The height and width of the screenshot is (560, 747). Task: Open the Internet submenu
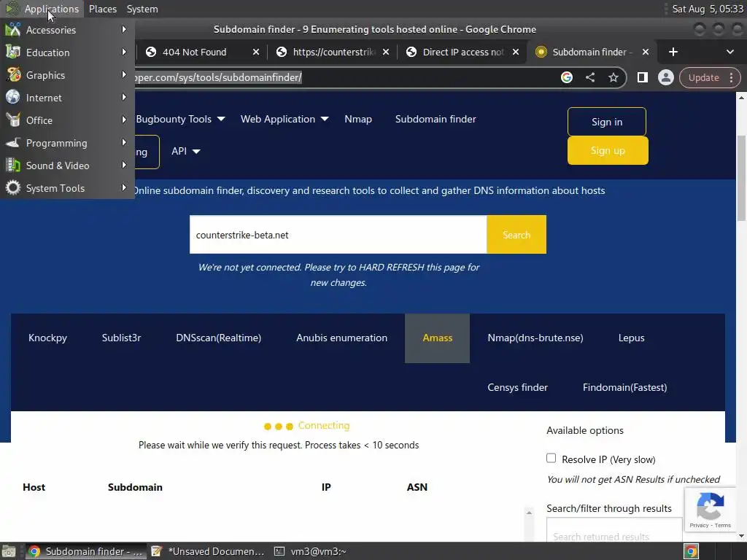[66, 98]
